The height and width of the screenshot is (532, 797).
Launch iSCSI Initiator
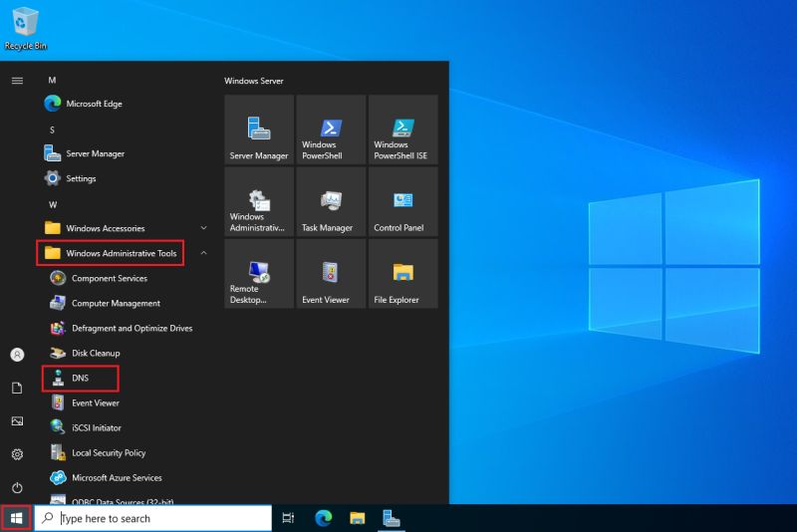coord(86,427)
